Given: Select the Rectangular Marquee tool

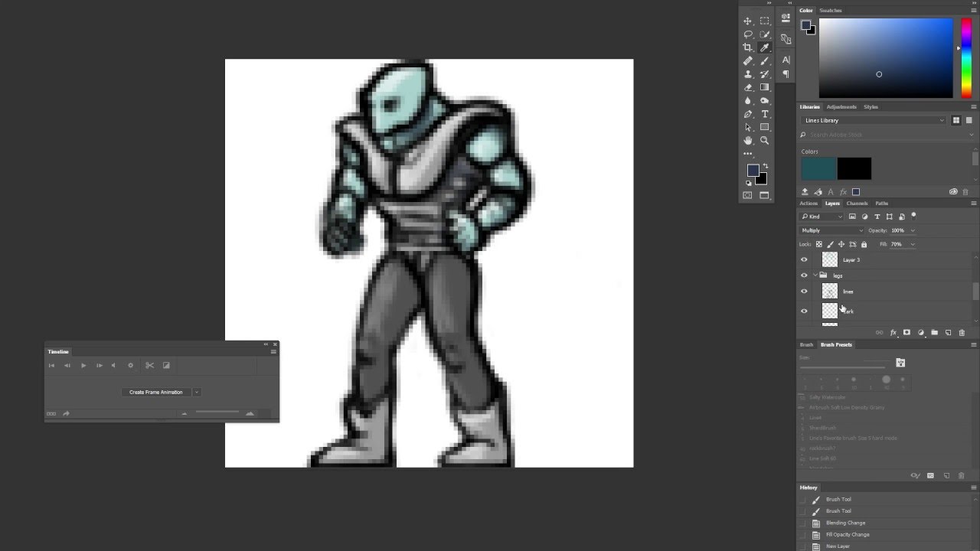Looking at the screenshot, I should point(764,21).
